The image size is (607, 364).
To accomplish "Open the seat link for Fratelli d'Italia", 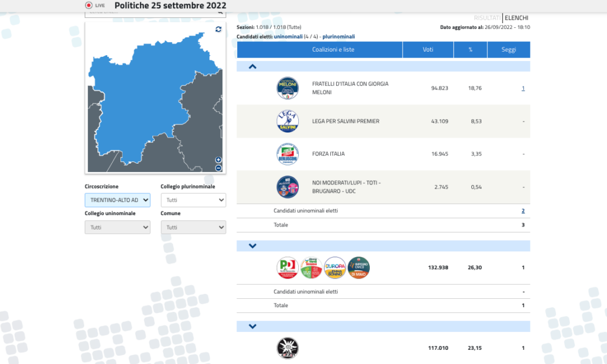I will [x=523, y=88].
